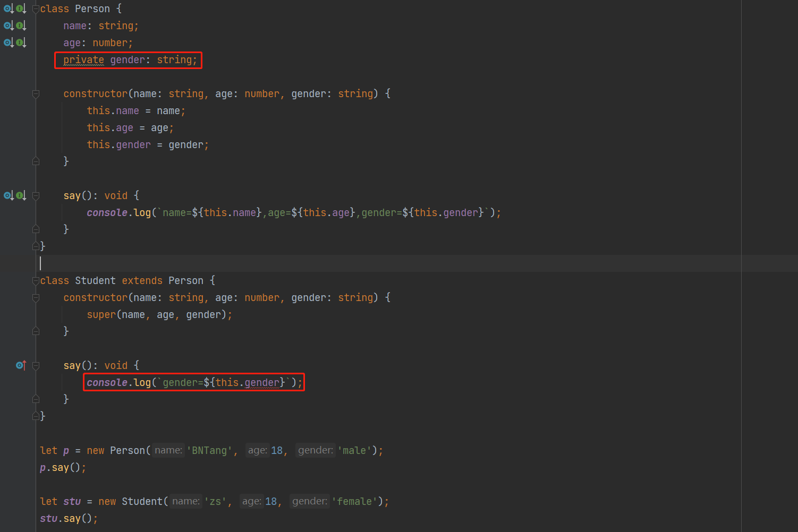The width and height of the screenshot is (798, 532).
Task: Click closing fold marker of class Student
Action: [36, 416]
